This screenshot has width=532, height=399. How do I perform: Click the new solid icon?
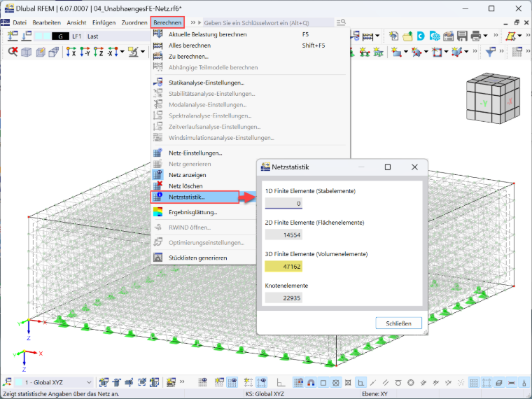tap(457, 52)
